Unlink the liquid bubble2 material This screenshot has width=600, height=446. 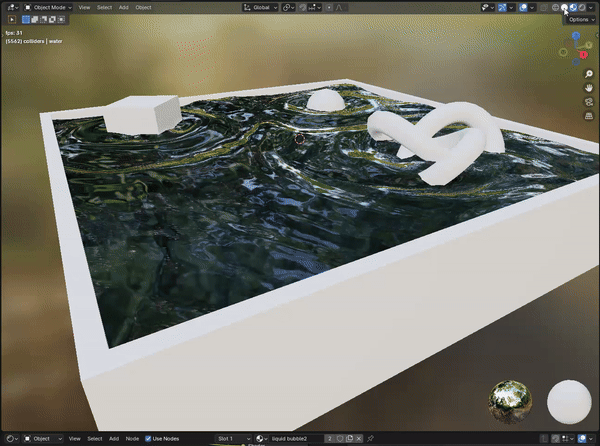point(359,439)
